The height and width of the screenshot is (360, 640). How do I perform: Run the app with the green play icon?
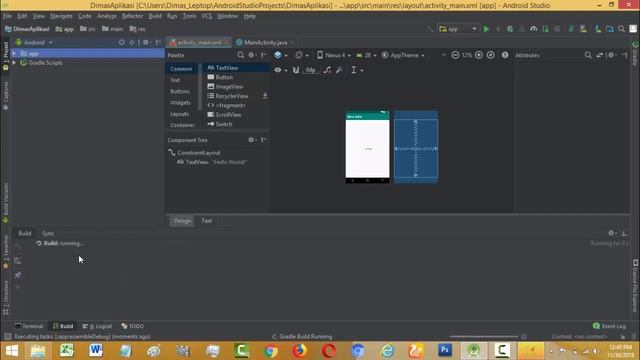pyautogui.click(x=486, y=29)
